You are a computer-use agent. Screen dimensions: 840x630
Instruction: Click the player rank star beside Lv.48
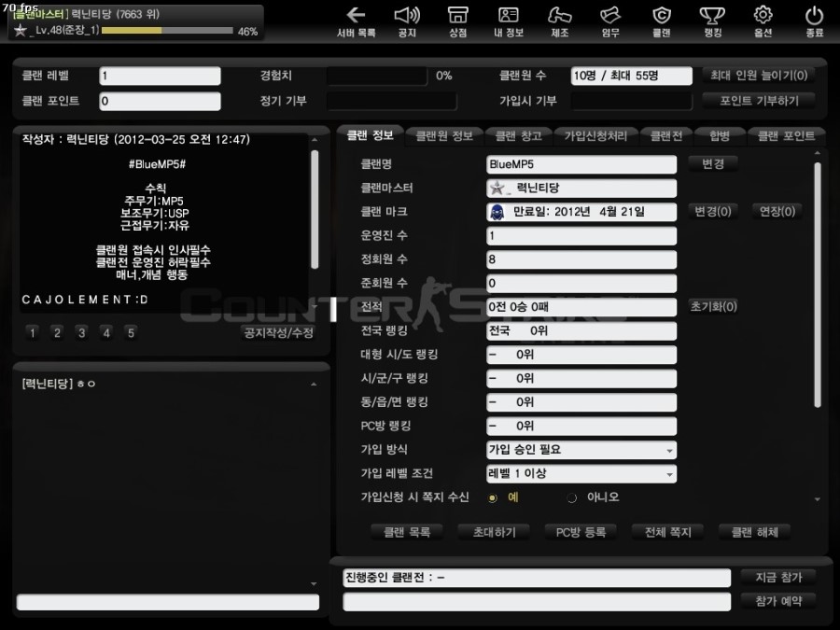21,31
